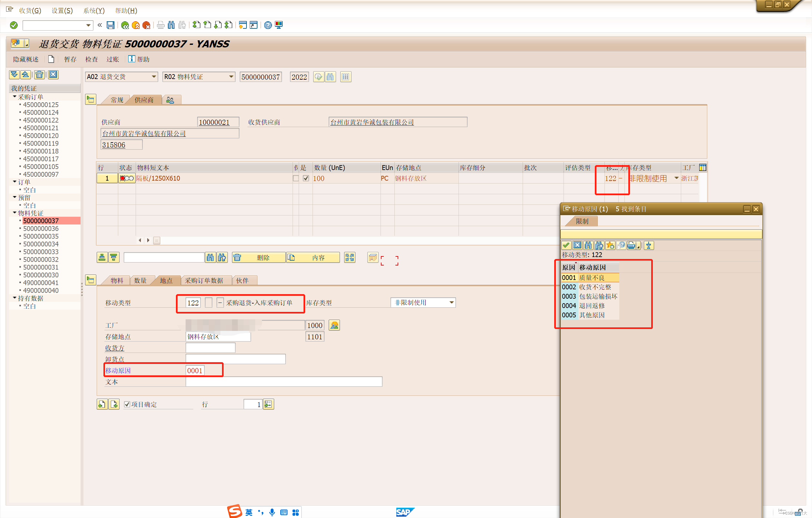
Task: Confirm selection with green check in popup
Action: click(x=566, y=245)
